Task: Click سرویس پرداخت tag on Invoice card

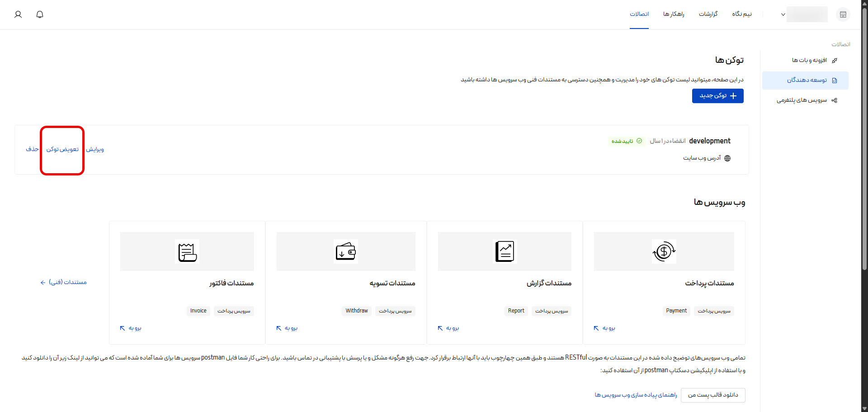Action: pos(234,311)
